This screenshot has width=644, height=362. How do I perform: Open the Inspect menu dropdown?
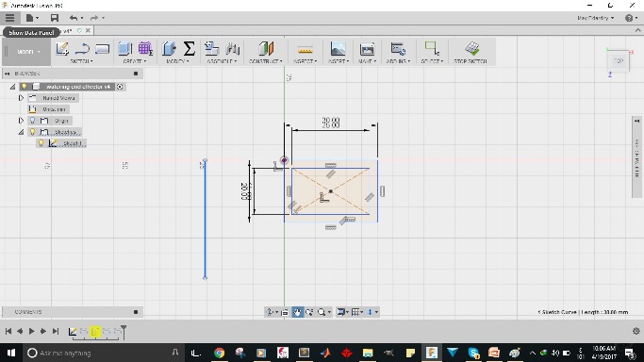click(305, 61)
